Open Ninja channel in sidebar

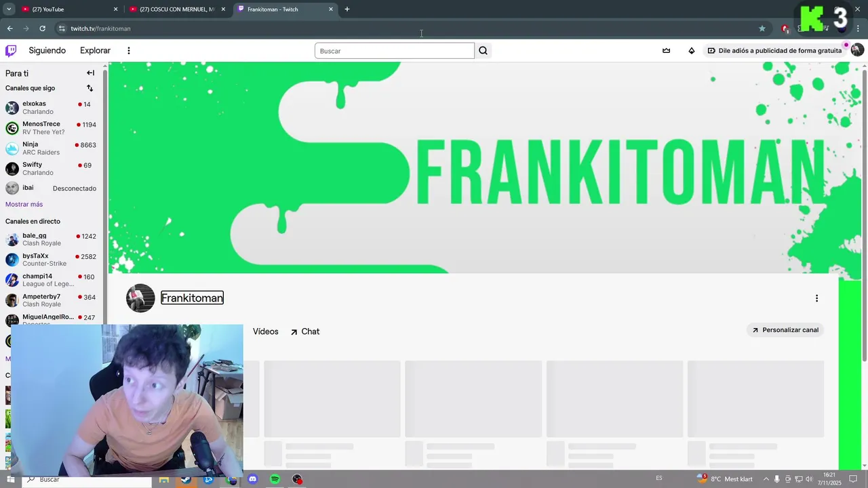(x=52, y=148)
